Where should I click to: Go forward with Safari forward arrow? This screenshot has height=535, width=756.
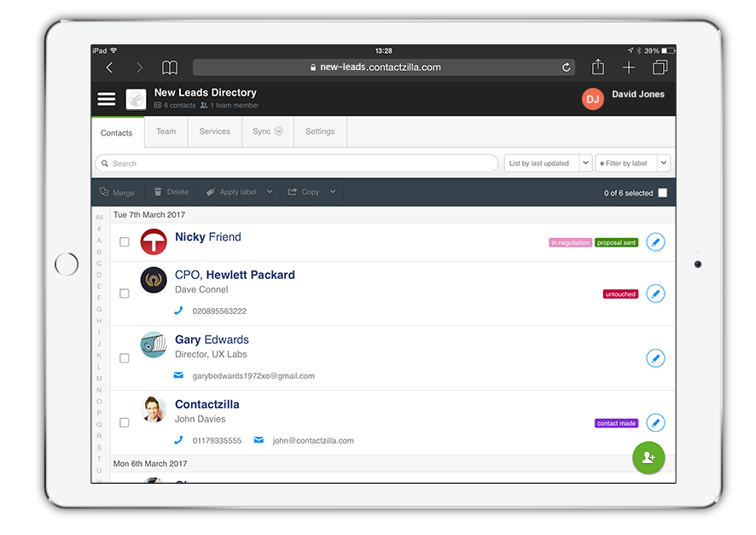[x=139, y=67]
